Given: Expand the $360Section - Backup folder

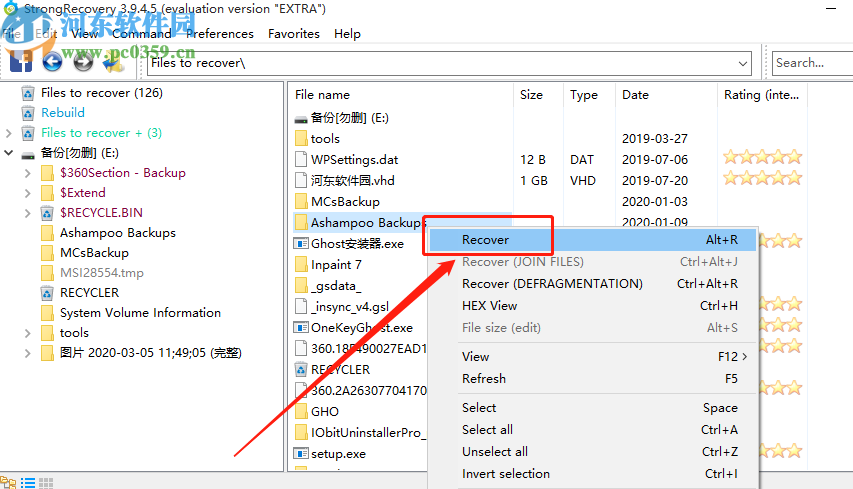Looking at the screenshot, I should point(28,173).
